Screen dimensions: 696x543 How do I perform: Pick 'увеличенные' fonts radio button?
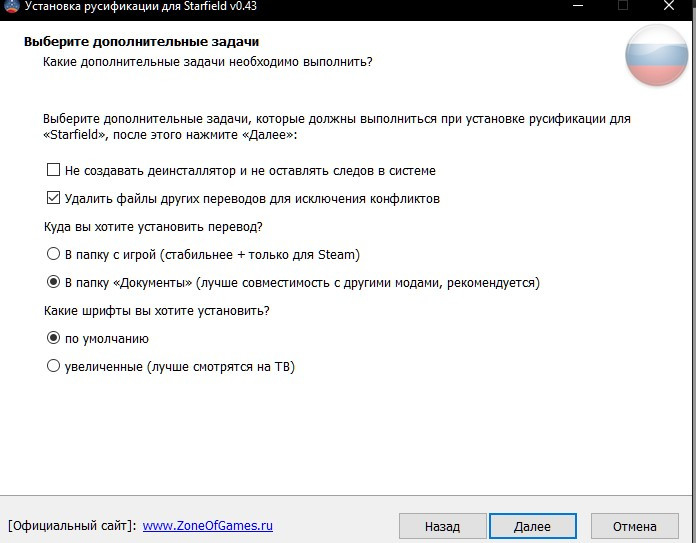(54, 366)
